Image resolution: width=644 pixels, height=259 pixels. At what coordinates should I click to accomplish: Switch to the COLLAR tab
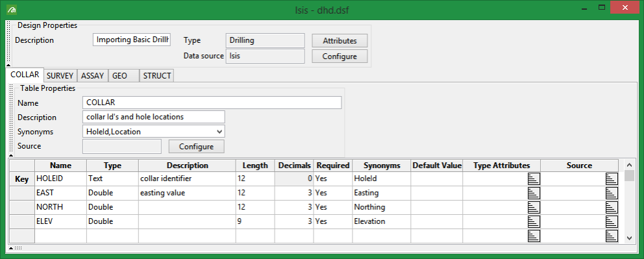25,75
